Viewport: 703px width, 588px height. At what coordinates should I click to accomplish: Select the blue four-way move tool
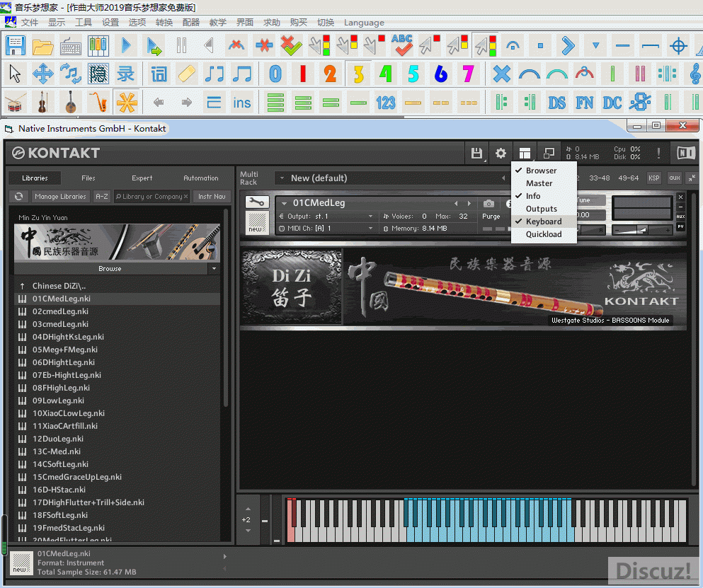pyautogui.click(x=43, y=74)
